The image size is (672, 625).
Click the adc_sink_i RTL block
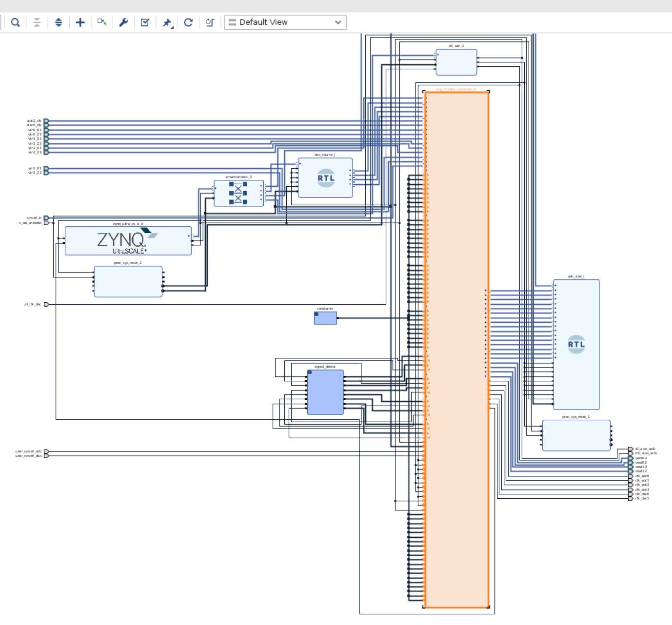(576, 344)
